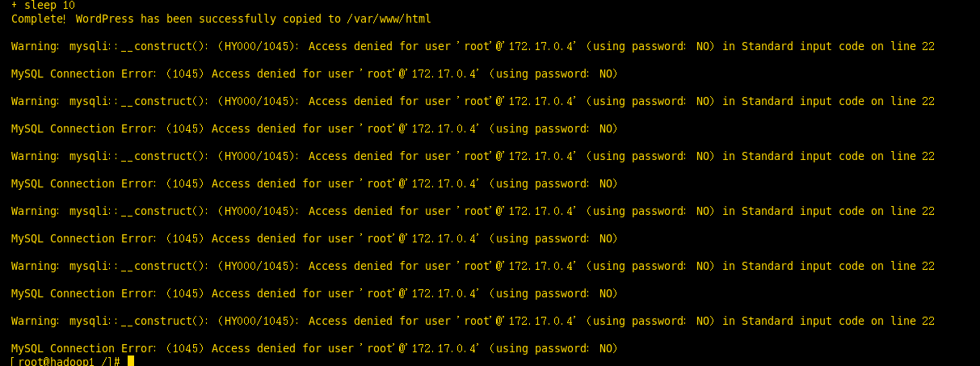The width and height of the screenshot is (980, 366).
Task: Click the first mysqli Warning line
Action: [x=473, y=47]
